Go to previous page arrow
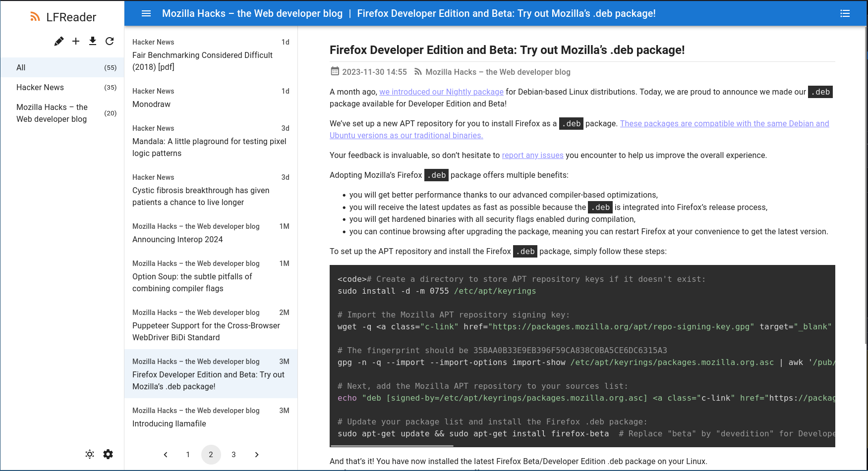The height and width of the screenshot is (471, 868). (x=166, y=455)
